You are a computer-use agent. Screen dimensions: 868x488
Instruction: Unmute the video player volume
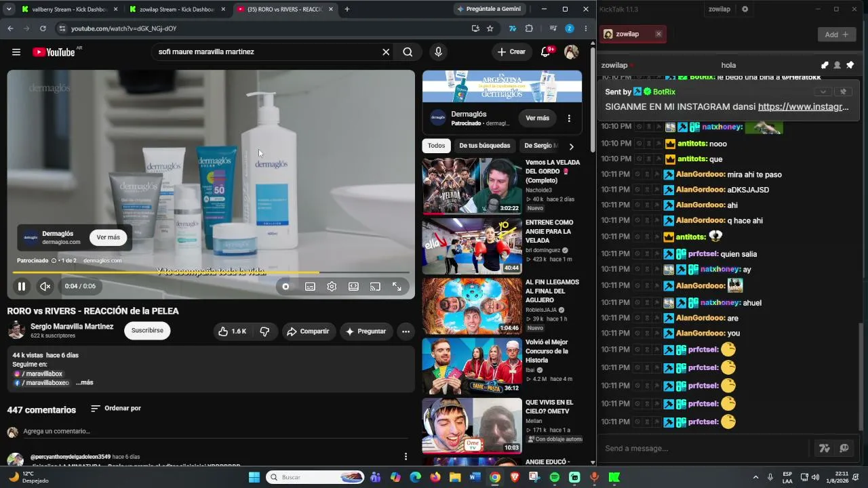[45, 287]
